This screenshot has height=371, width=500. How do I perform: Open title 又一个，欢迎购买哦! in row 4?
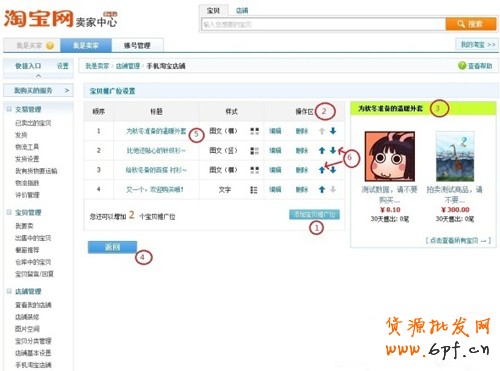155,190
